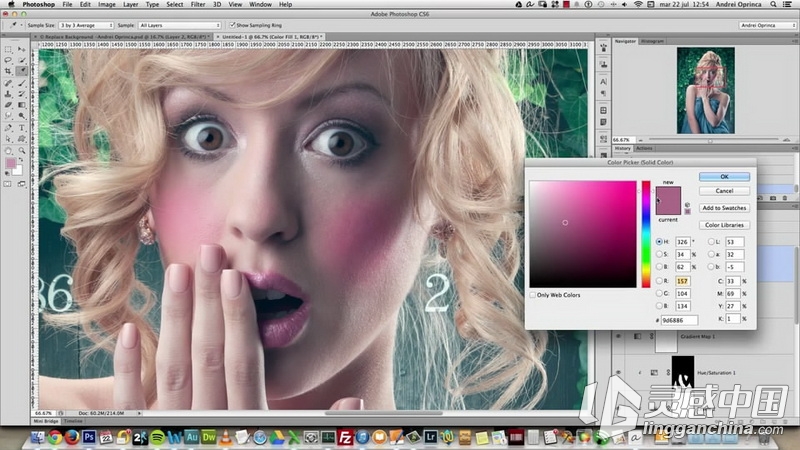
Task: Select the R red radio button
Action: coord(659,281)
